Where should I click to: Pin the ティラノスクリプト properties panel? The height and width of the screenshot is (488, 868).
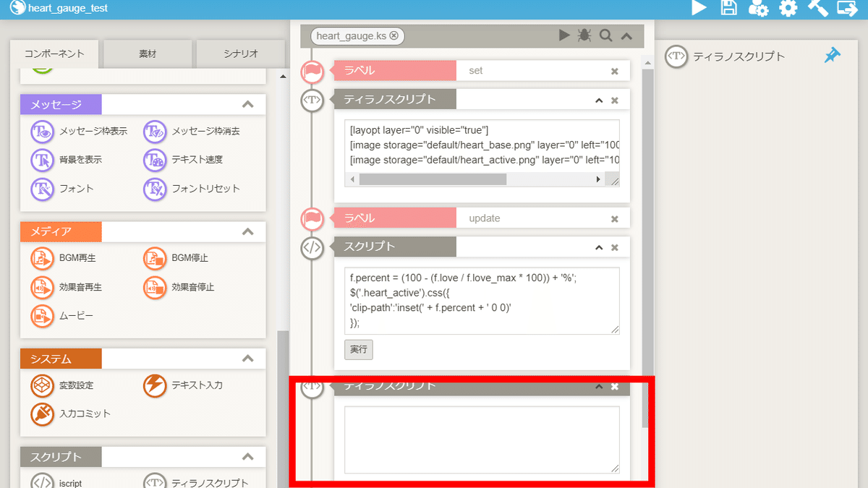(833, 56)
